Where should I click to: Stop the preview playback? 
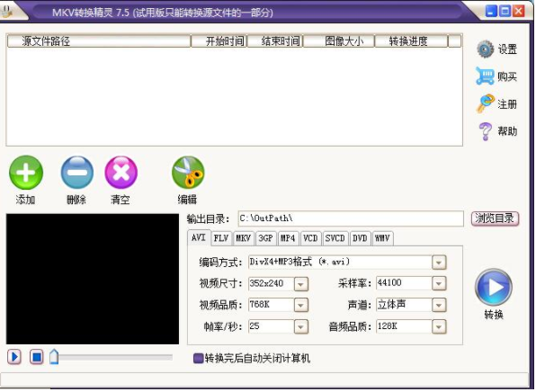coord(37,357)
